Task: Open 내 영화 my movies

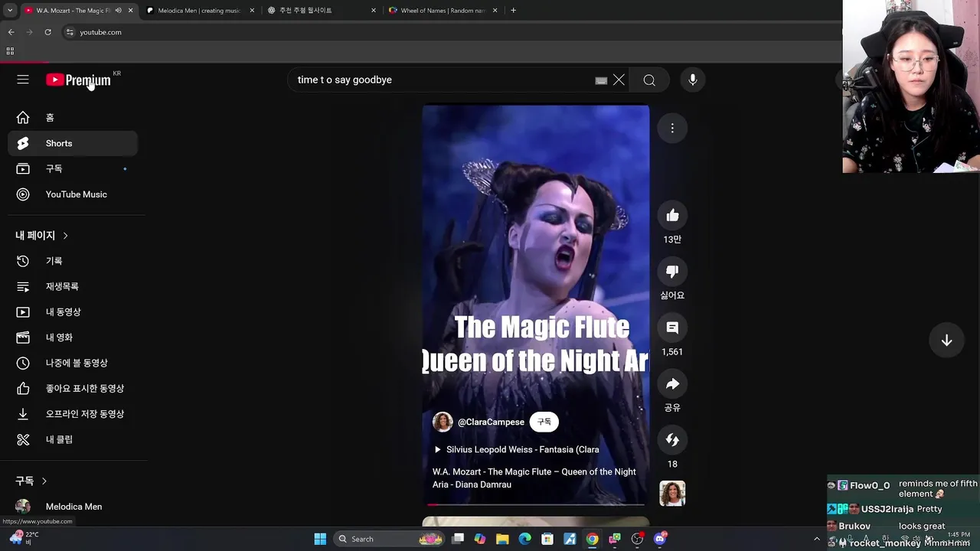Action: [73, 337]
